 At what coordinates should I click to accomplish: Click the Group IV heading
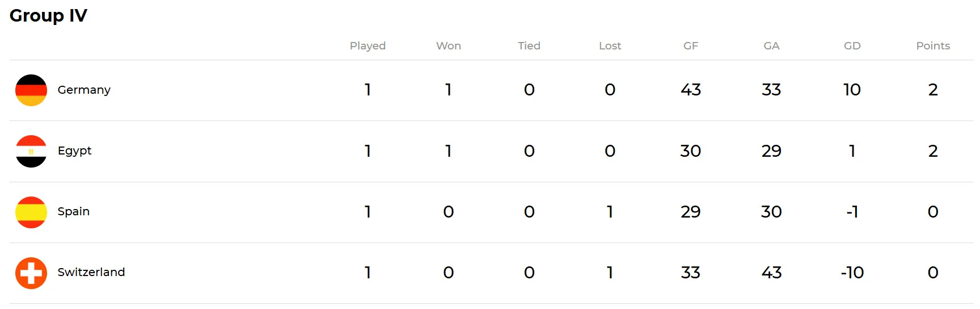(x=48, y=15)
